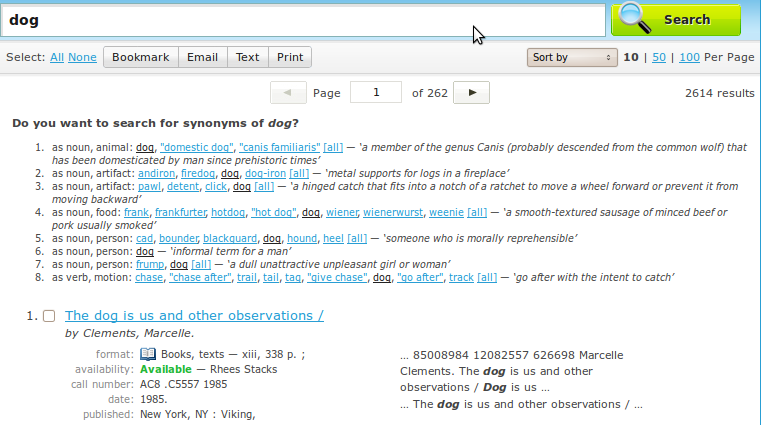This screenshot has height=425, width=761.
Task: Search synonym frump
Action: [150, 264]
